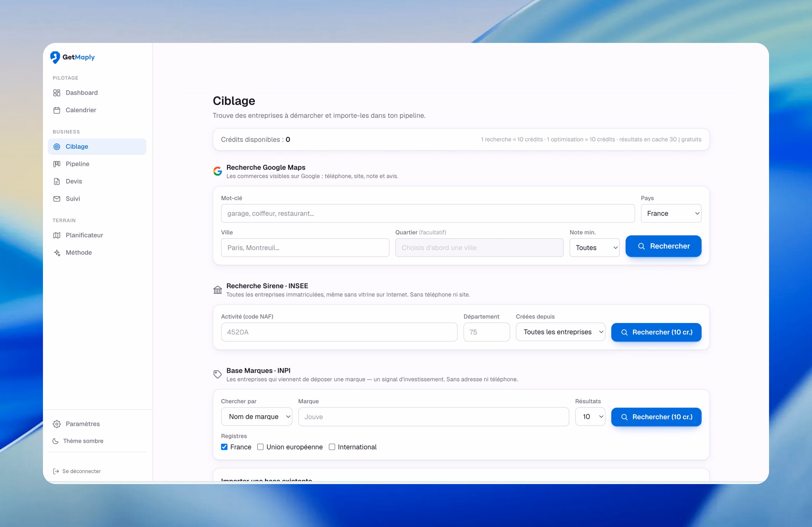Click the Pipeline kanban icon
Viewport: 812px width, 527px height.
click(x=57, y=164)
